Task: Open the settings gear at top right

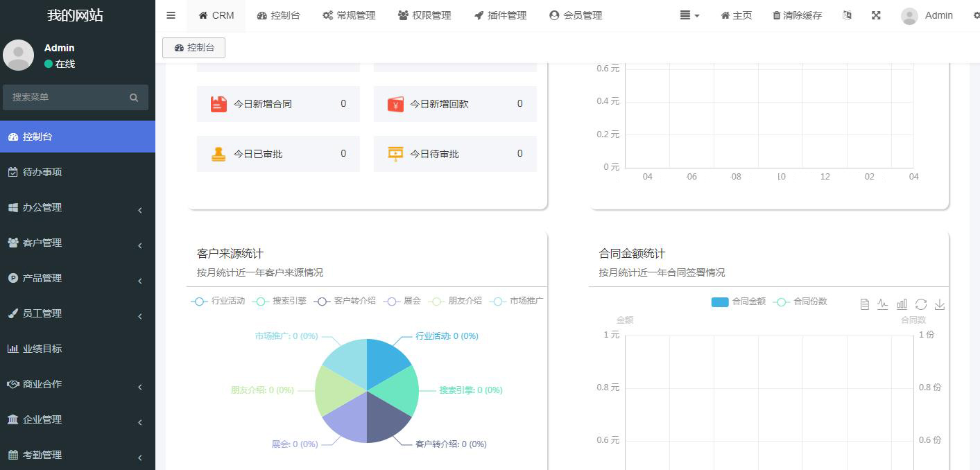Action: 977,15
